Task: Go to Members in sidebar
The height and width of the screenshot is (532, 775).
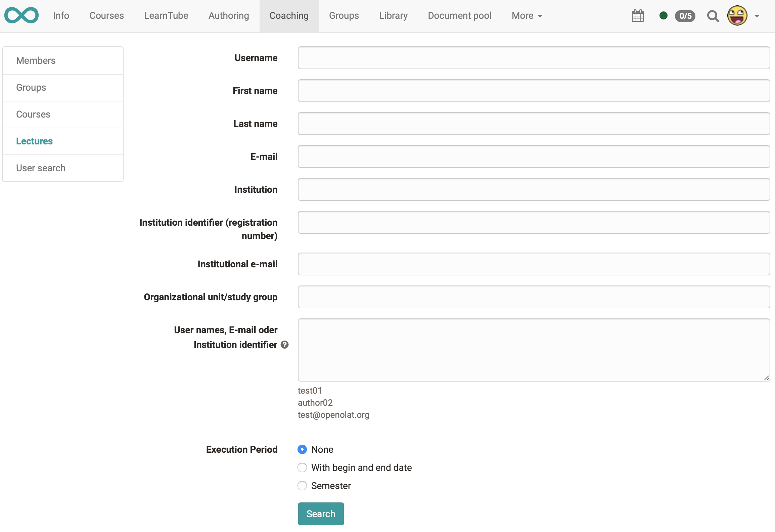Action: tap(36, 60)
